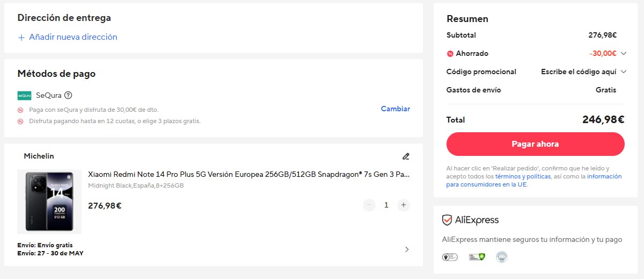
Task: Click the AliExpress shield logo icon
Action: click(x=447, y=220)
